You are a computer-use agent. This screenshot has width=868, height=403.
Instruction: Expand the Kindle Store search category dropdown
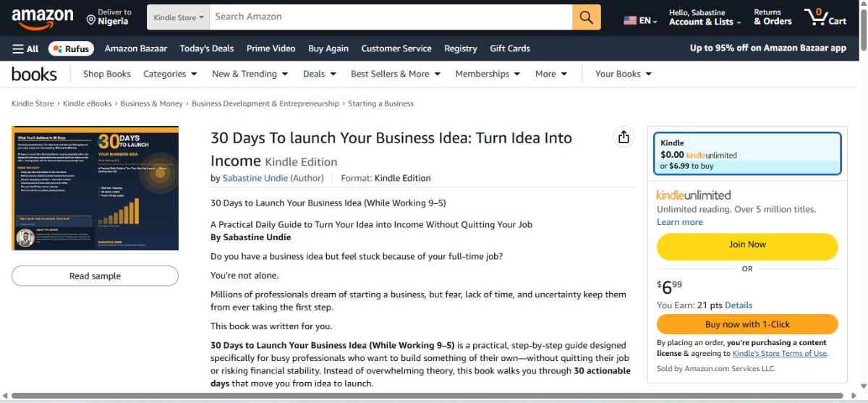pos(178,17)
